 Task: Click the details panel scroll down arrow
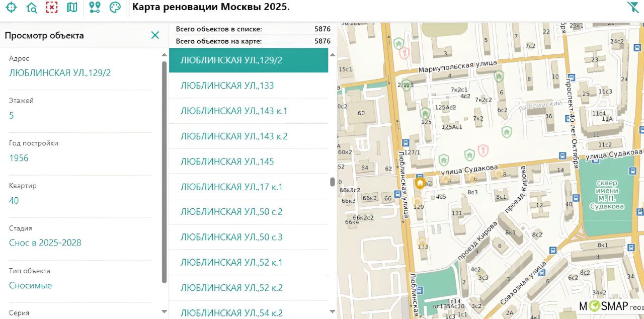pos(164,312)
